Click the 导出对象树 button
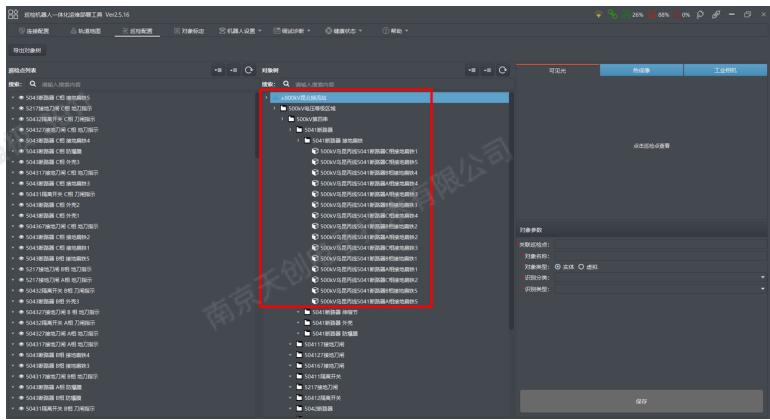 [x=27, y=50]
